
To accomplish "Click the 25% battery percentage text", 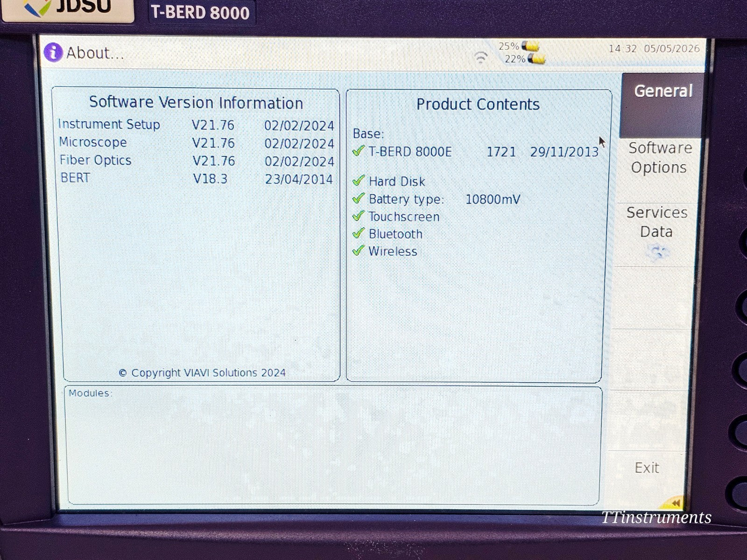I will coord(508,46).
